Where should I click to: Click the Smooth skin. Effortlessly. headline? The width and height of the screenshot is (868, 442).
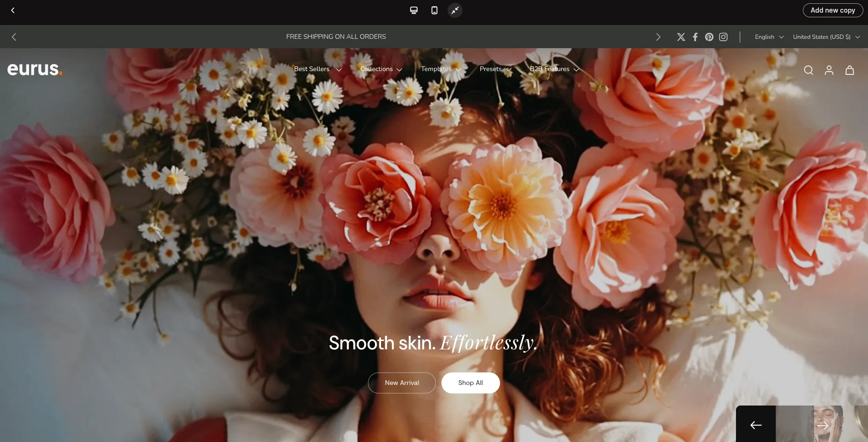click(x=433, y=343)
